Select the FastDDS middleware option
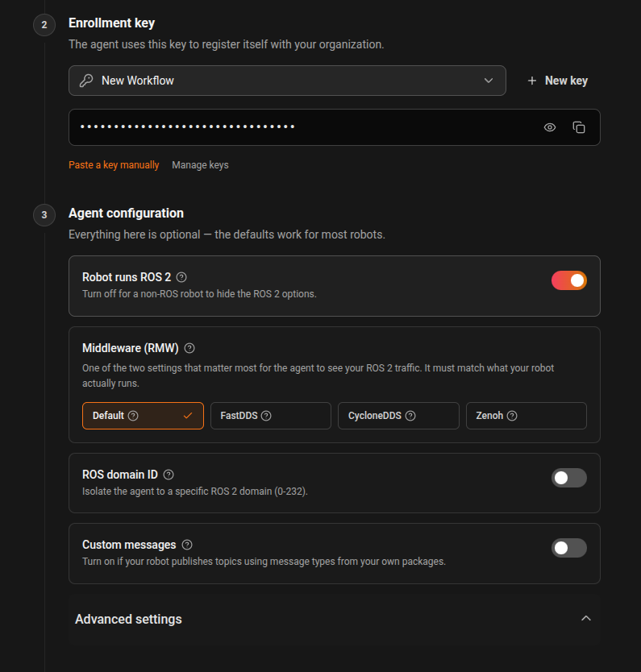The height and width of the screenshot is (672, 641). (x=271, y=416)
